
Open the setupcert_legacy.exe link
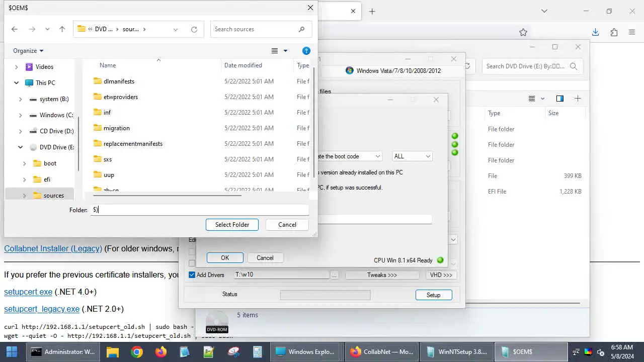42,309
